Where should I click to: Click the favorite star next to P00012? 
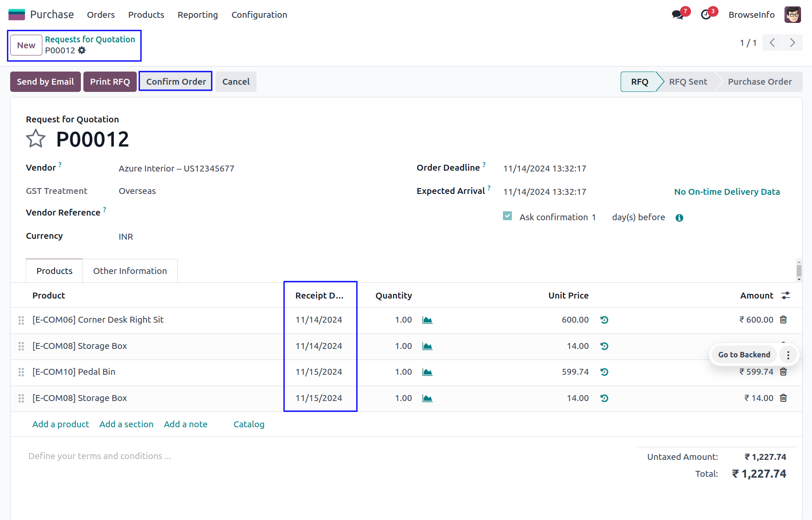(36, 139)
